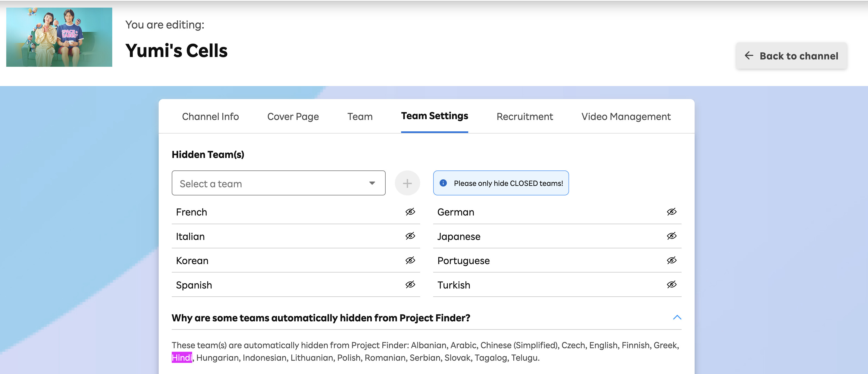Click the Turkish team name
The height and width of the screenshot is (374, 868).
click(454, 285)
